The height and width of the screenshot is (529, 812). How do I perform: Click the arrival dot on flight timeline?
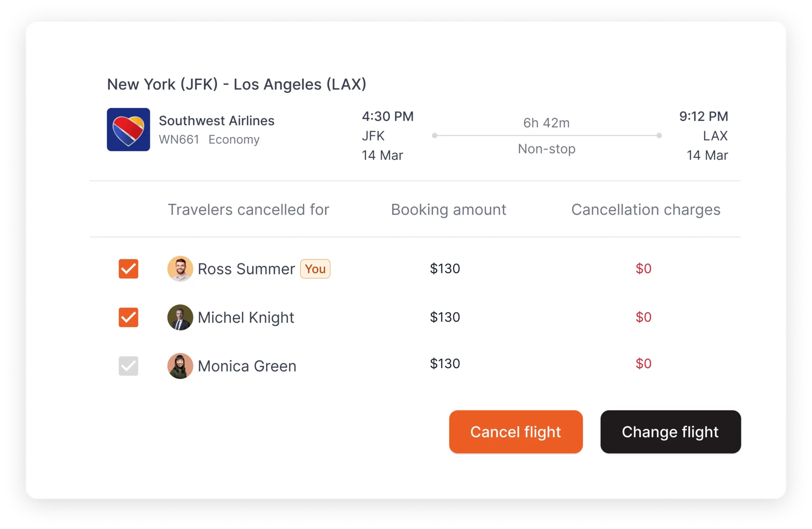[x=660, y=135]
